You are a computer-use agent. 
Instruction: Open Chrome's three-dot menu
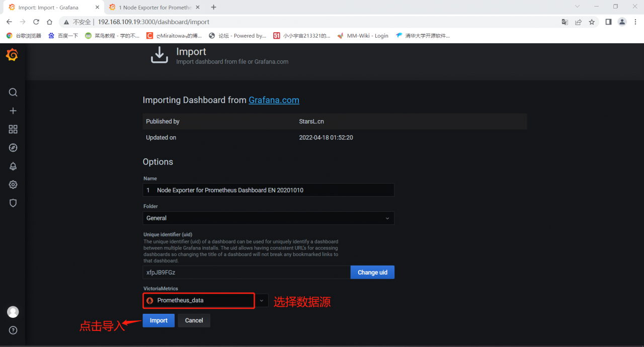coord(635,22)
